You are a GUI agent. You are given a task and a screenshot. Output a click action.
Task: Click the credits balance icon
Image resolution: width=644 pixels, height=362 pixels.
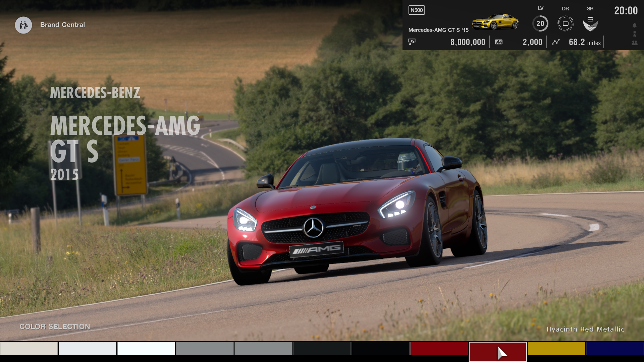click(412, 42)
